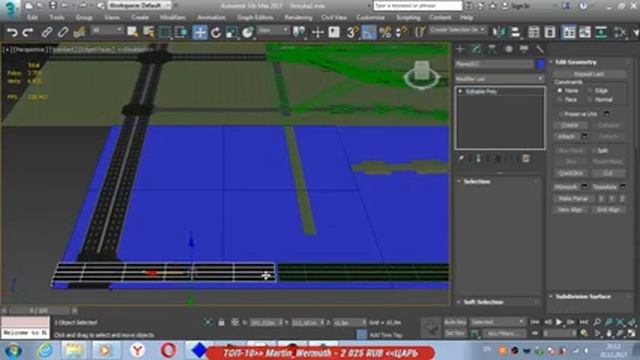Click the Edit Named Selection Sets icon
The width and height of the screenshot is (640, 360).
[x=419, y=32]
